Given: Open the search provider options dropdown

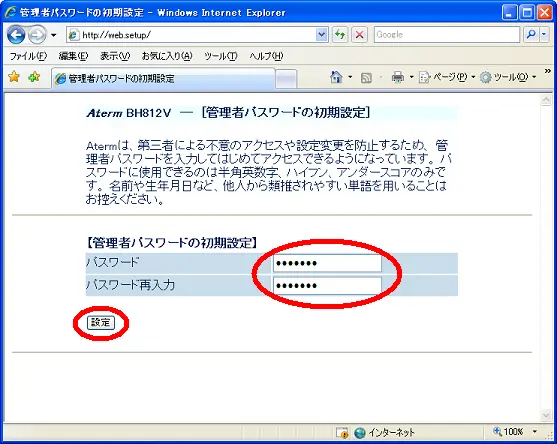Looking at the screenshot, I should click(x=545, y=34).
